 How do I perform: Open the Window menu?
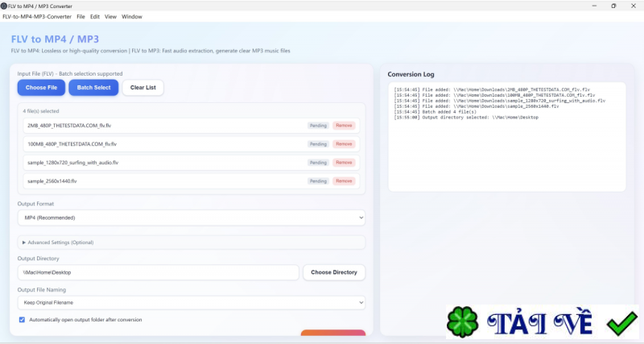pyautogui.click(x=132, y=17)
